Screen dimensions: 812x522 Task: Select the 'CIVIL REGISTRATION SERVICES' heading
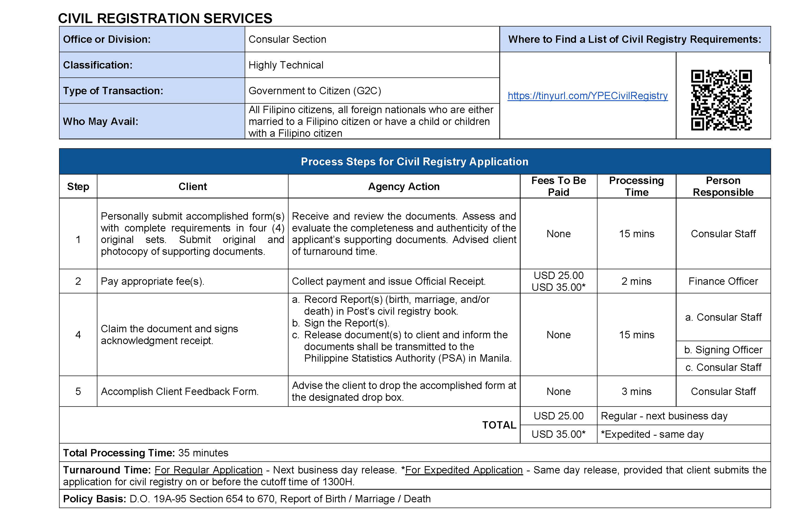(165, 18)
